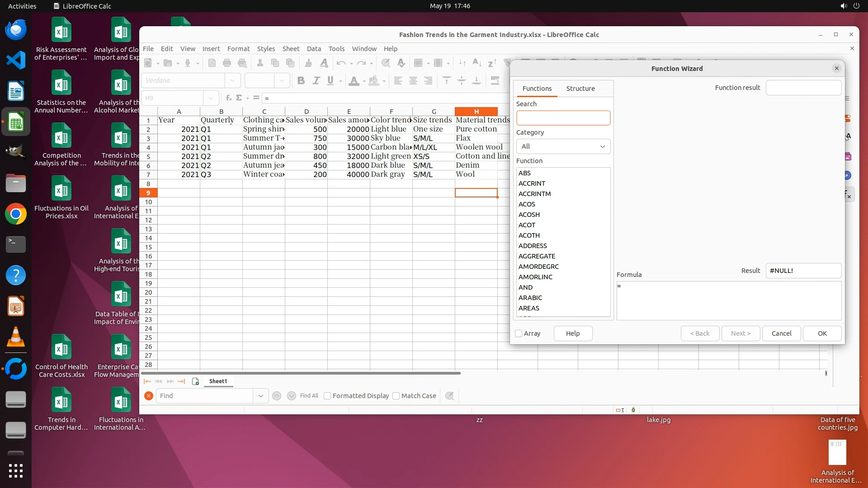Click the Sort Ascending icon
This screenshot has height=488, width=868.
[x=476, y=63]
